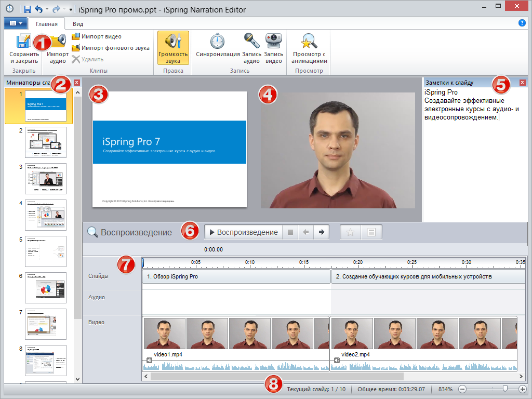Click the Undo arrow in quick access toolbar

[x=38, y=9]
